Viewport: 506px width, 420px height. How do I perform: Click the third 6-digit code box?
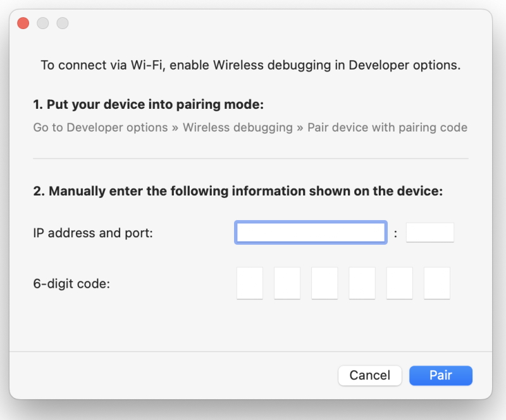pos(324,283)
